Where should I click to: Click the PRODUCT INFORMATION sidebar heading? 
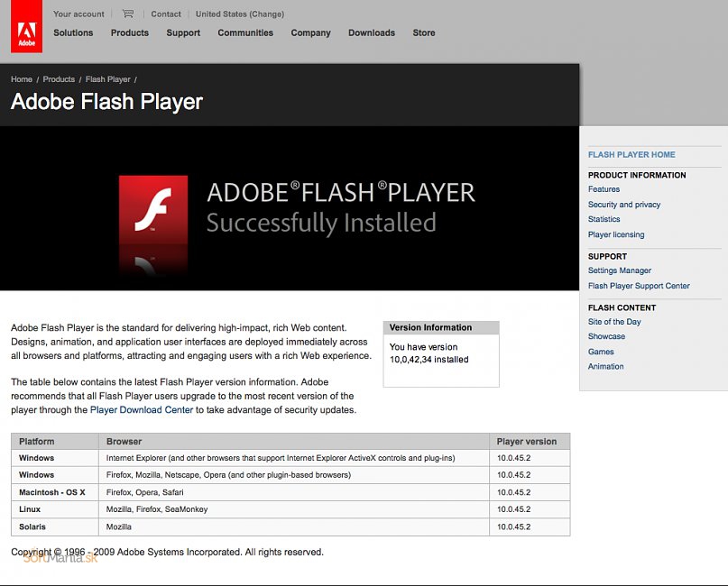[x=637, y=175]
